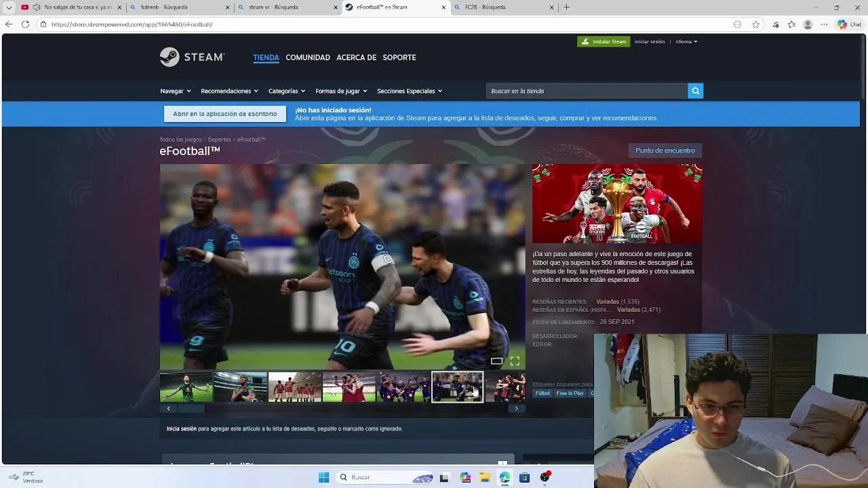Image resolution: width=868 pixels, height=488 pixels.
Task: Mute the YouTube tab via speaker icon
Action: (36, 7)
